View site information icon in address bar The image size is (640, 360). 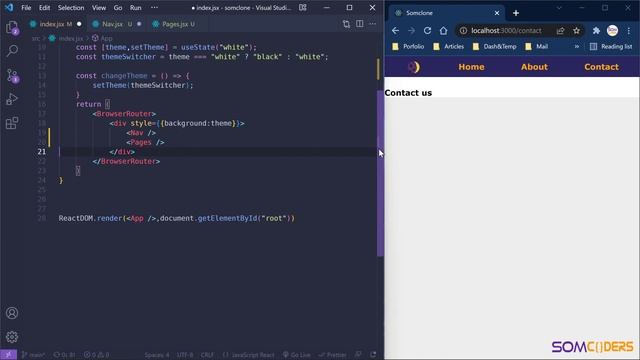463,31
